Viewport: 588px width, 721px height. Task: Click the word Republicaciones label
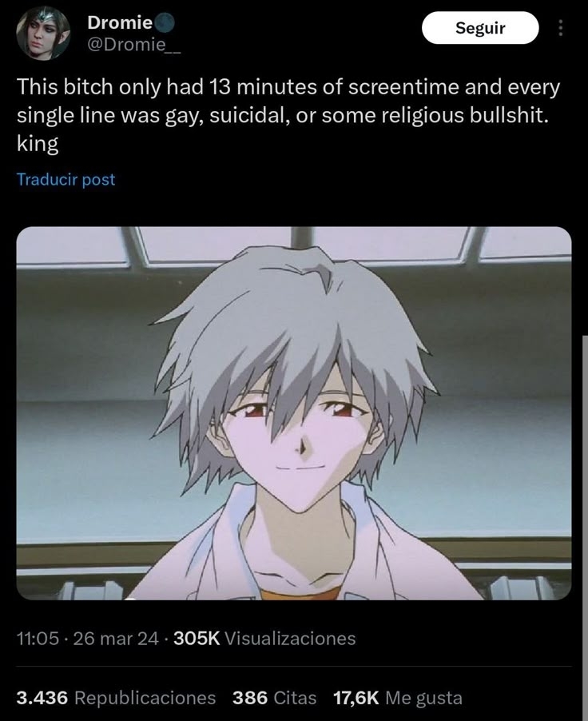145,698
